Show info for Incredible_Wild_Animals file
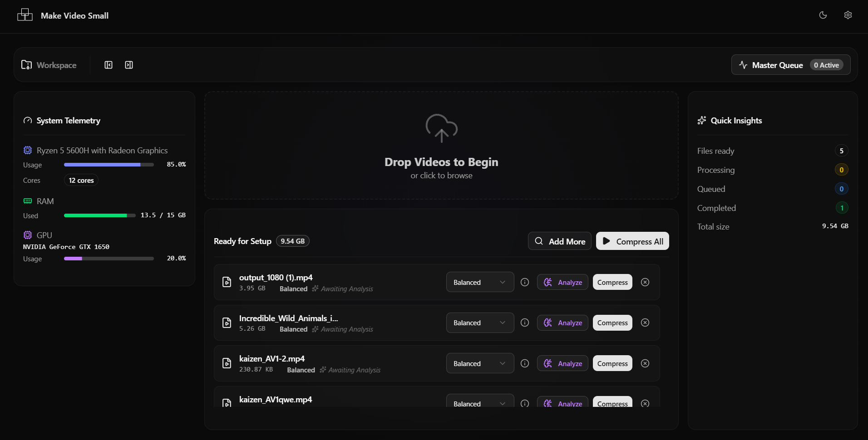Image resolution: width=868 pixels, height=440 pixels. coord(525,323)
